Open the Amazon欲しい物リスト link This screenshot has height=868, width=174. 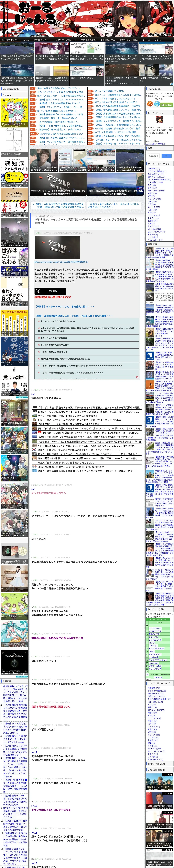(x=155, y=144)
